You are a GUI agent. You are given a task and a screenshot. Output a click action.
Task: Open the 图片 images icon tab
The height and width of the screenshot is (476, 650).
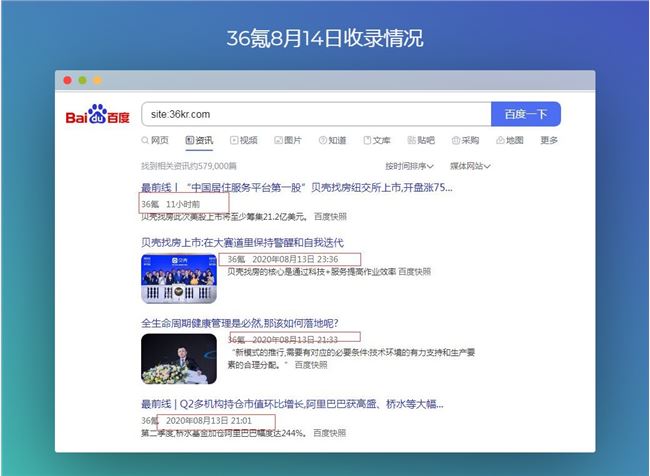point(288,140)
